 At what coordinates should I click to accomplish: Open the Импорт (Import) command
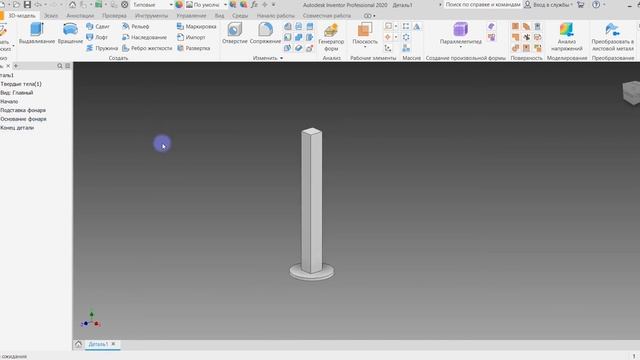(x=191, y=37)
